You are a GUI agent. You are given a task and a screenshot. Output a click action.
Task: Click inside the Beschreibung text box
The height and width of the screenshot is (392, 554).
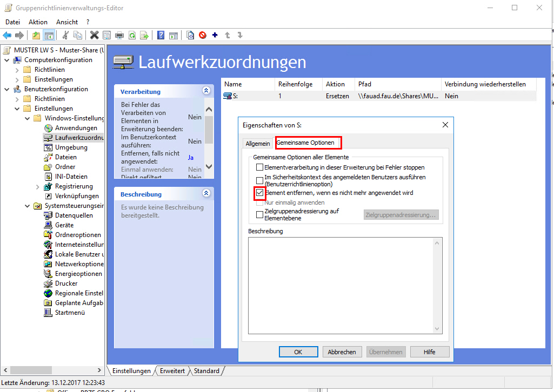(x=341, y=285)
